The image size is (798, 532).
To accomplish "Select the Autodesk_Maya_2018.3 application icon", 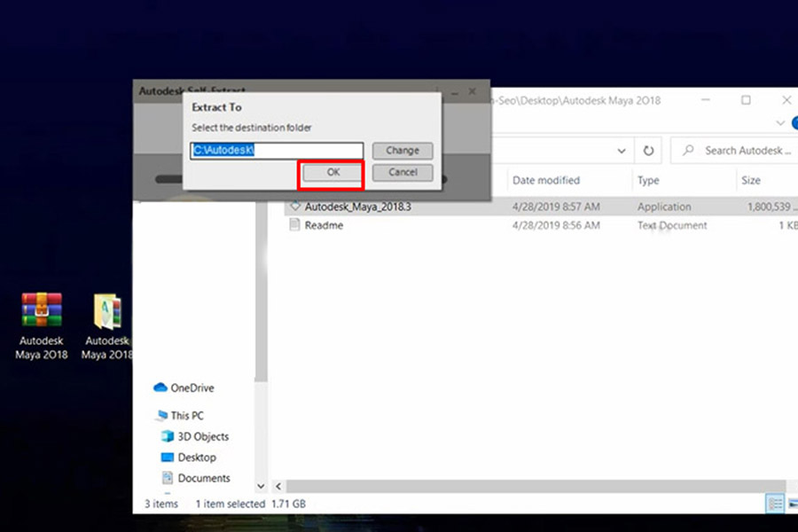I will [294, 207].
